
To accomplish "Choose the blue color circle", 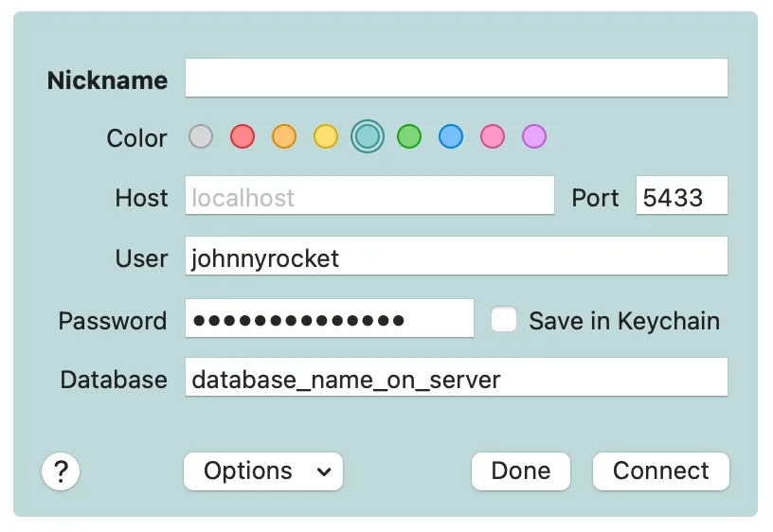I will click(451, 137).
